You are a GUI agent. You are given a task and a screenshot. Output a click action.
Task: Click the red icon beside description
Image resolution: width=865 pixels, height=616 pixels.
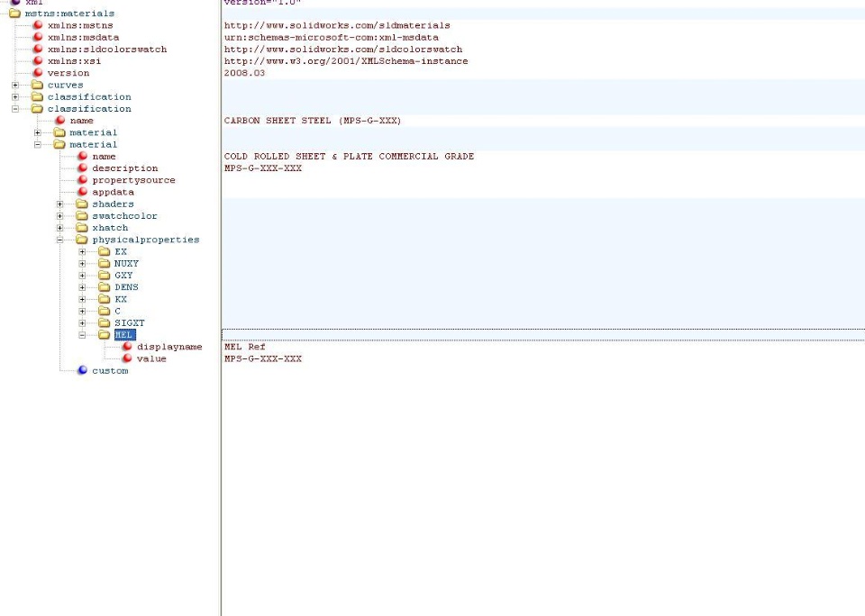click(x=82, y=168)
